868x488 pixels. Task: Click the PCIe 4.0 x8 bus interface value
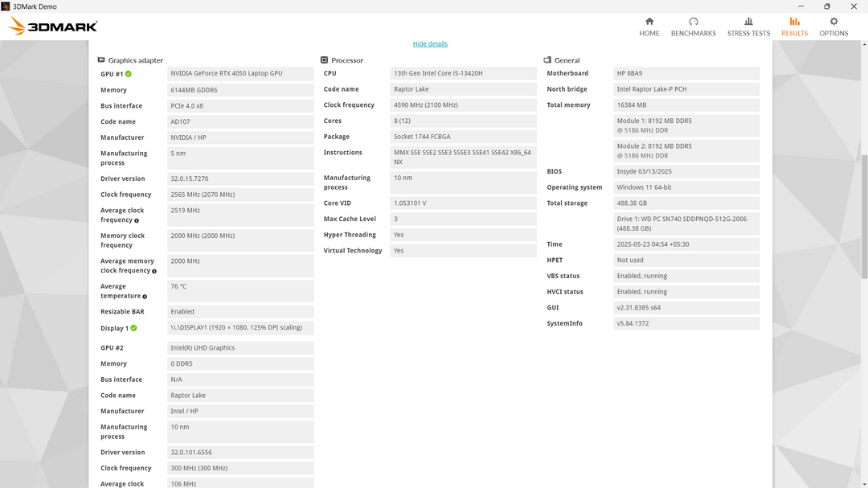point(240,106)
